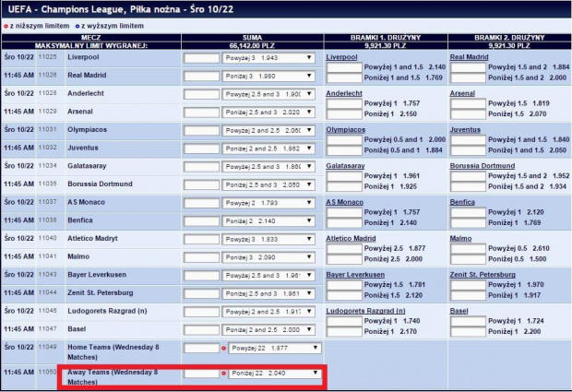
Task: Expand Galatasaray Powyżej 2.5 and 3 dropdown
Action: click(268, 167)
